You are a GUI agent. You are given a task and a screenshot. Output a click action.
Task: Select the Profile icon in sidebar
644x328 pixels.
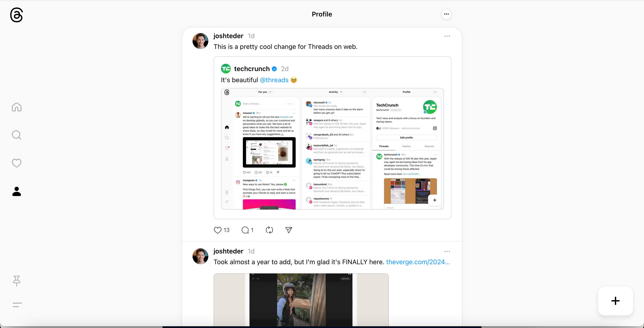17,191
